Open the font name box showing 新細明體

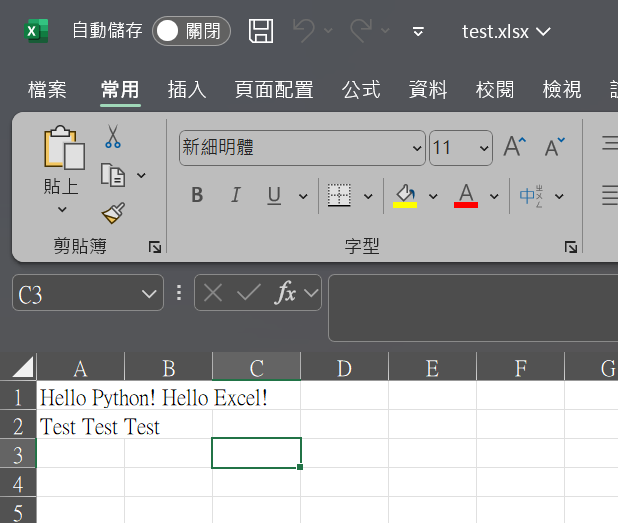click(302, 148)
